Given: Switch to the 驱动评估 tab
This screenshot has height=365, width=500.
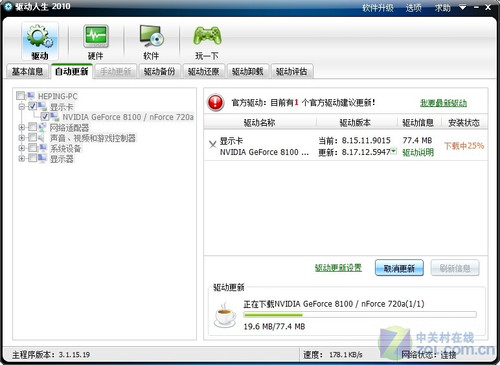Looking at the screenshot, I should point(292,71).
